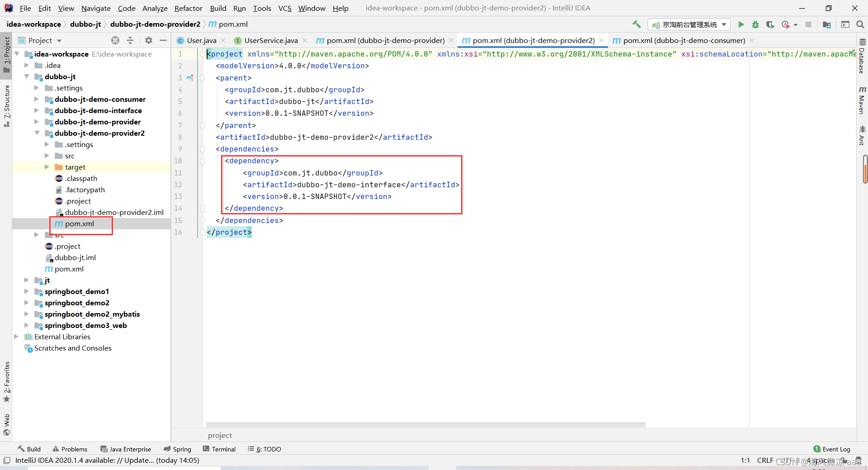The height and width of the screenshot is (470, 868).
Task: Open the 6: TODO tool window
Action: (264, 449)
